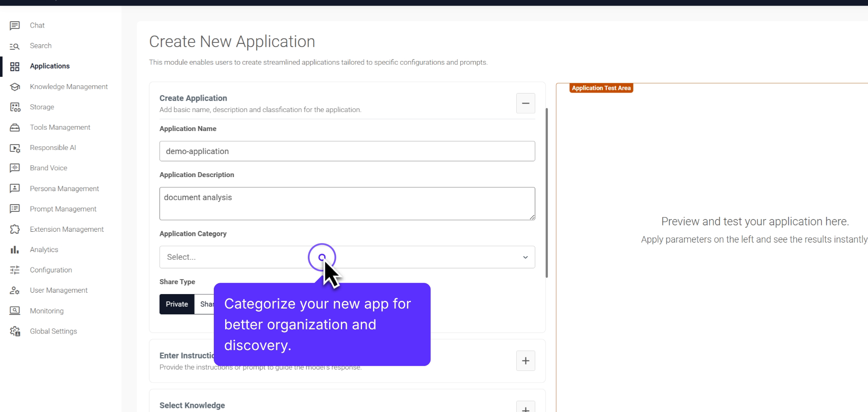Collapse the Create Application section
868x412 pixels.
tap(525, 103)
